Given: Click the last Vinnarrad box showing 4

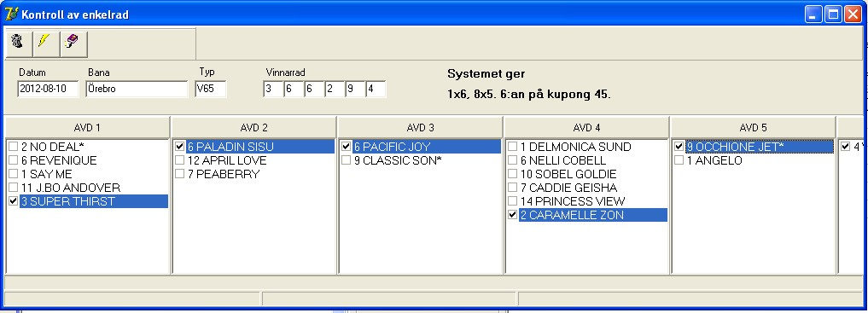Looking at the screenshot, I should 376,89.
